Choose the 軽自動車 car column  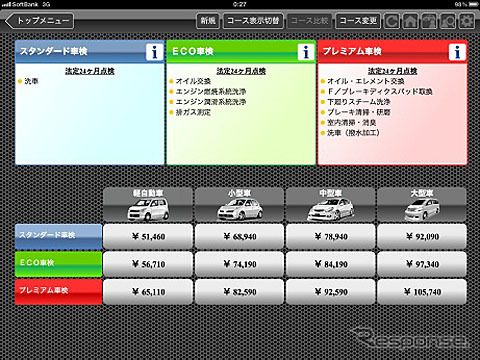(148, 205)
